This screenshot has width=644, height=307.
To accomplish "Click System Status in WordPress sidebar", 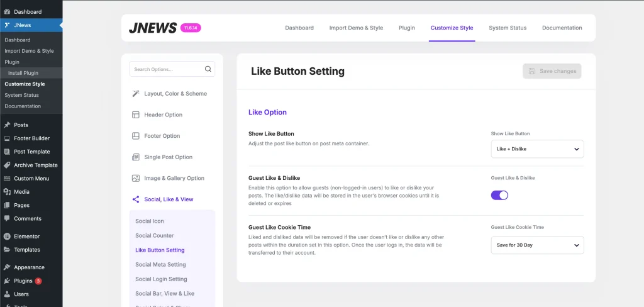I will point(22,95).
